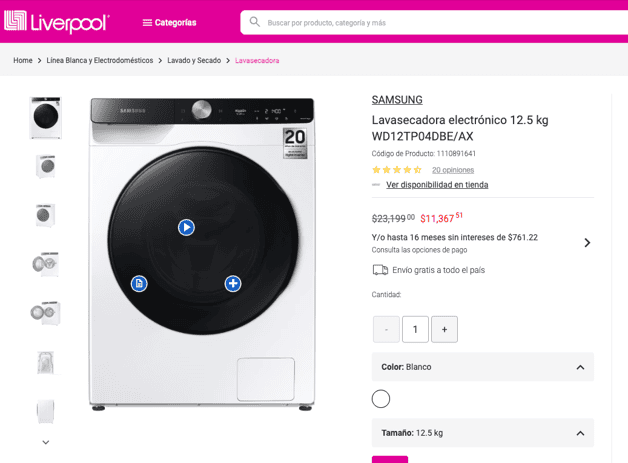Click the free shipping truck icon

click(x=380, y=270)
